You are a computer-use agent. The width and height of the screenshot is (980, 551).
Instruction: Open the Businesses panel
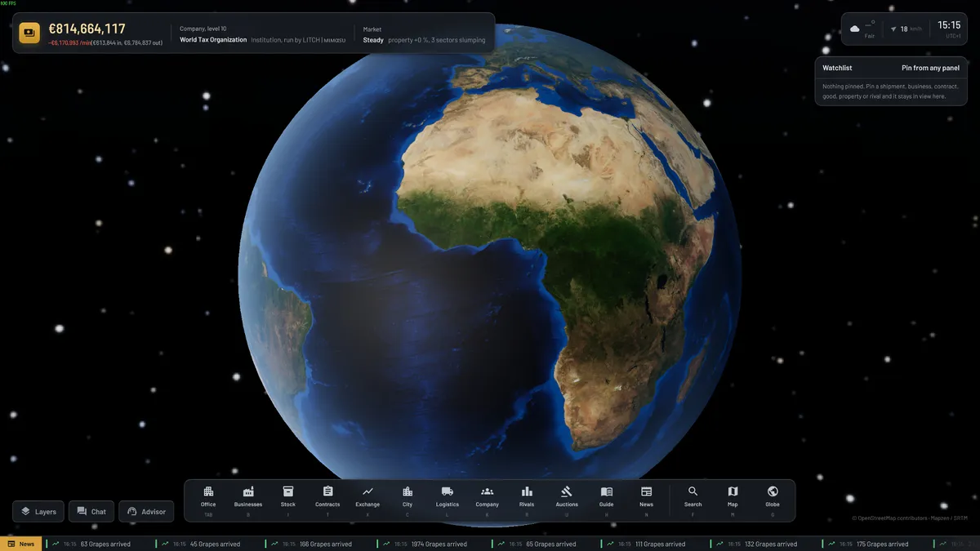coord(248,500)
